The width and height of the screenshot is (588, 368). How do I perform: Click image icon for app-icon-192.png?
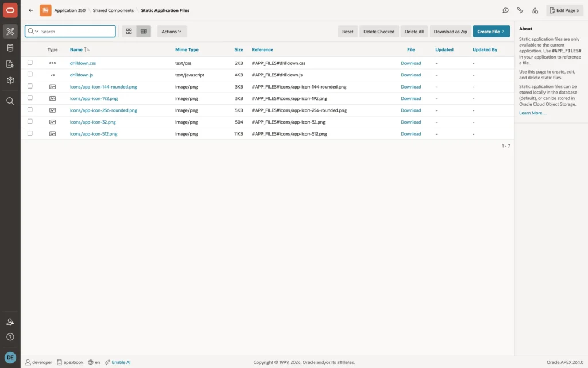pyautogui.click(x=52, y=98)
